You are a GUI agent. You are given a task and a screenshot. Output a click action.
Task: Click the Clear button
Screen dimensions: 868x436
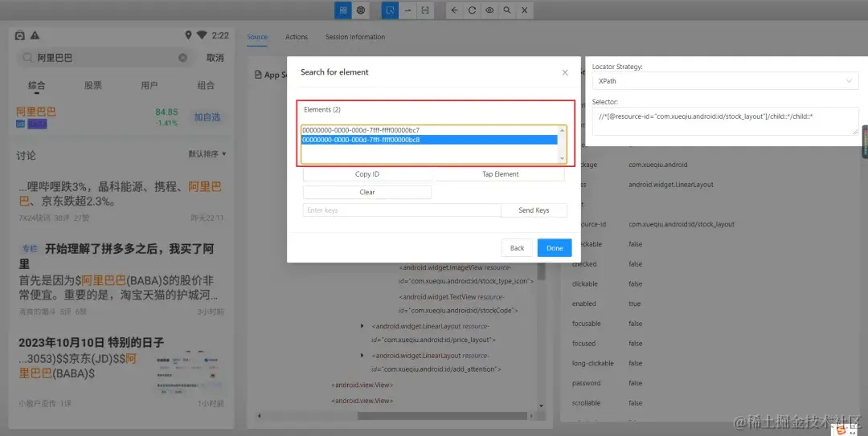point(367,192)
